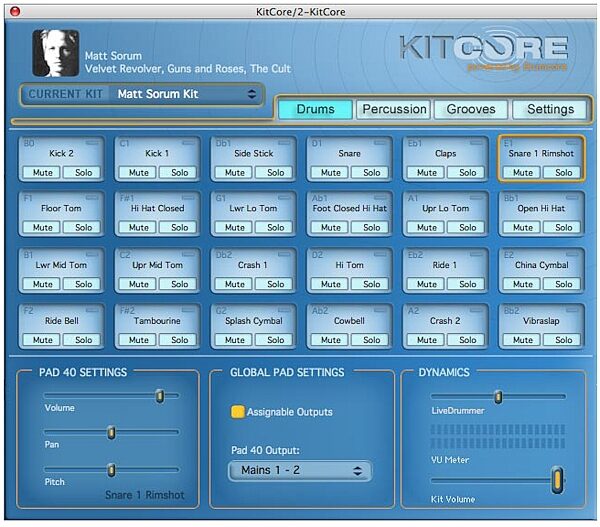Solo the Snare 1 Rimshot pad
The height and width of the screenshot is (527, 600).
(564, 173)
